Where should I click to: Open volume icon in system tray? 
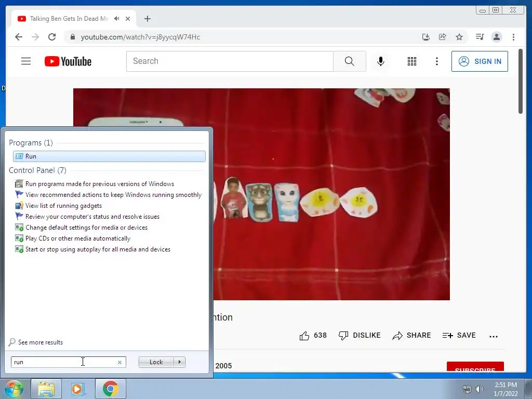tap(480, 389)
